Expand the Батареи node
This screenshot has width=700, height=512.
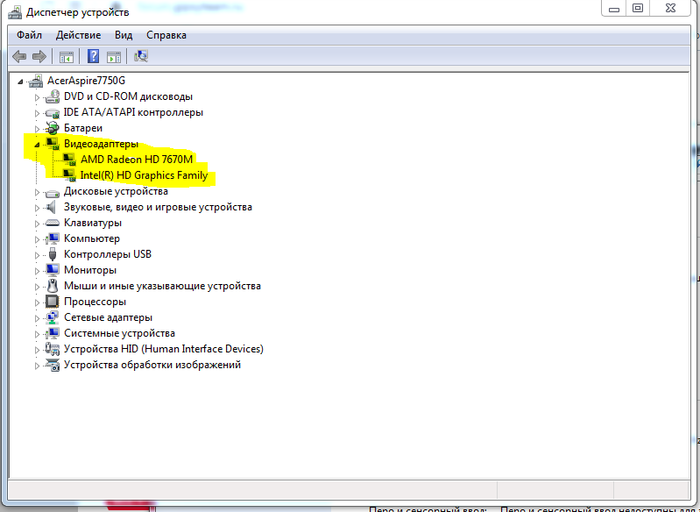tap(38, 129)
